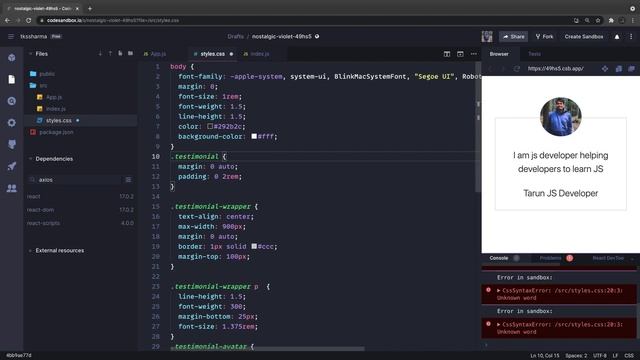640x360 pixels.
Task: Click the preview back arrow
Action: pyautogui.click(x=491, y=69)
